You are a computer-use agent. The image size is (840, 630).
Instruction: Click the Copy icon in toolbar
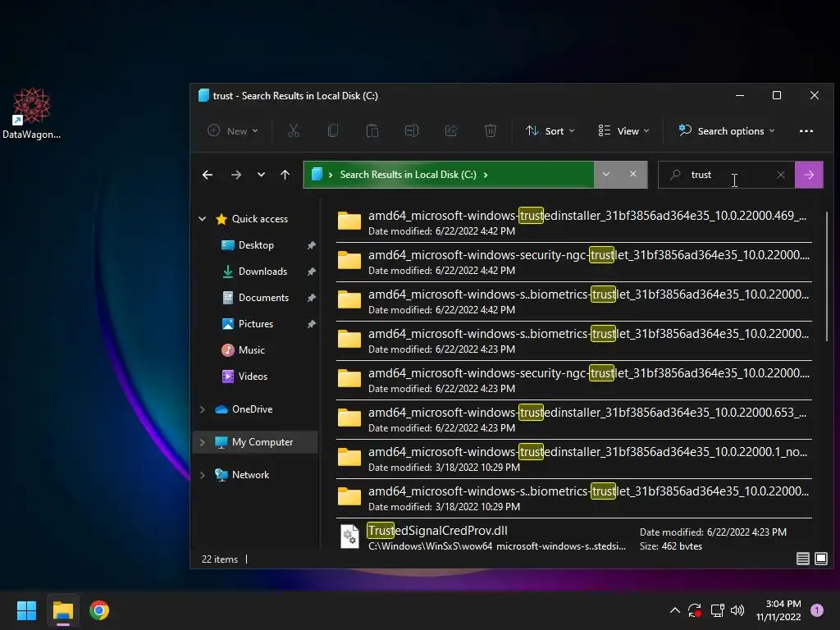(x=333, y=130)
